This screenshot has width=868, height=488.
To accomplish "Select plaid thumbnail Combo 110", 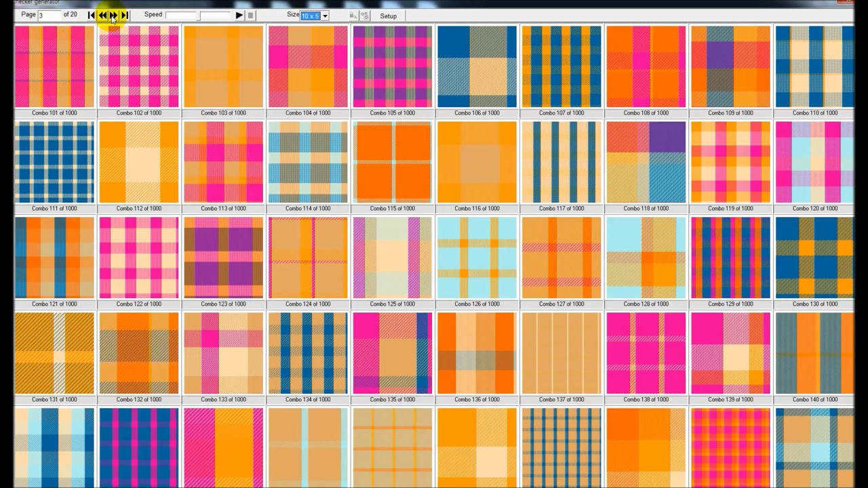I will (814, 66).
